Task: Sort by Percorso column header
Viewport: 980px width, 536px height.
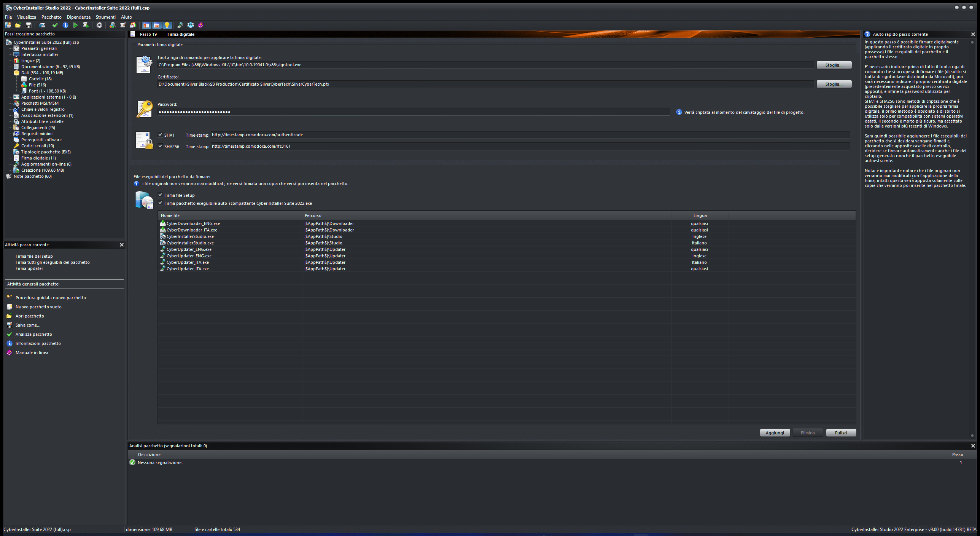Action: (487, 215)
